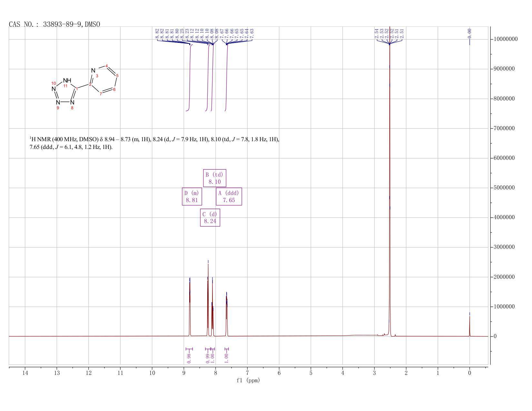Click the doublet peak at 8.24 ppm
532x411 pixels.
(x=208, y=300)
